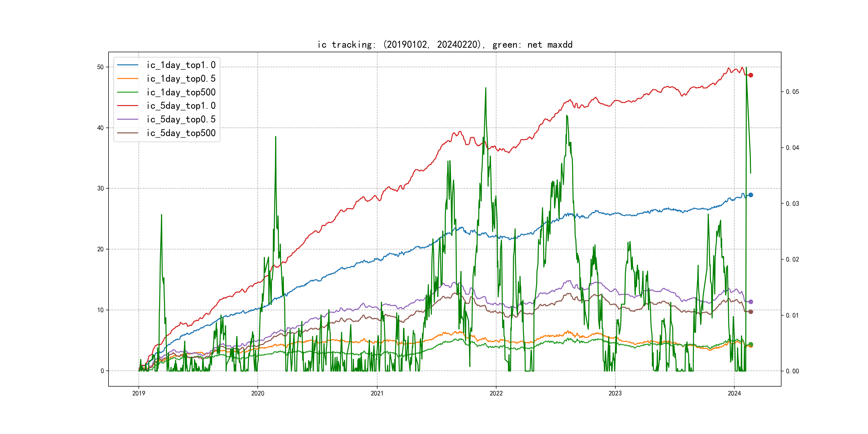Screen dimensions: 868x434
Task: Click the 2019 x-axis tick label
Action: [139, 393]
